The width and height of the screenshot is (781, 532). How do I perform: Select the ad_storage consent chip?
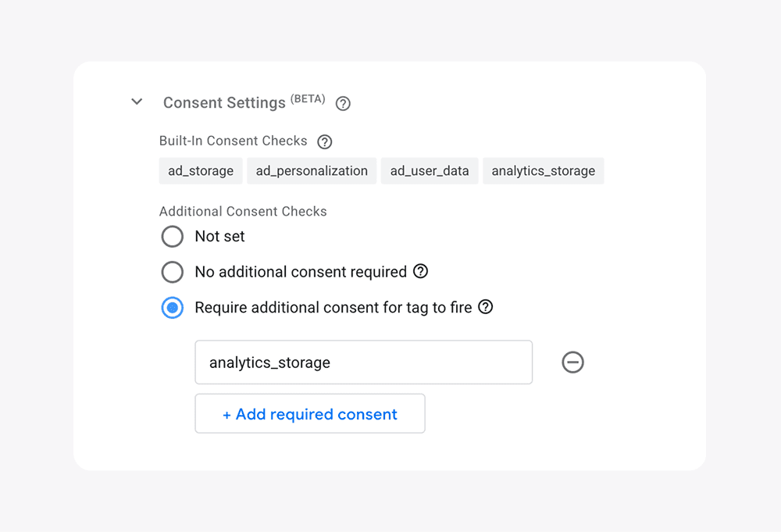200,170
